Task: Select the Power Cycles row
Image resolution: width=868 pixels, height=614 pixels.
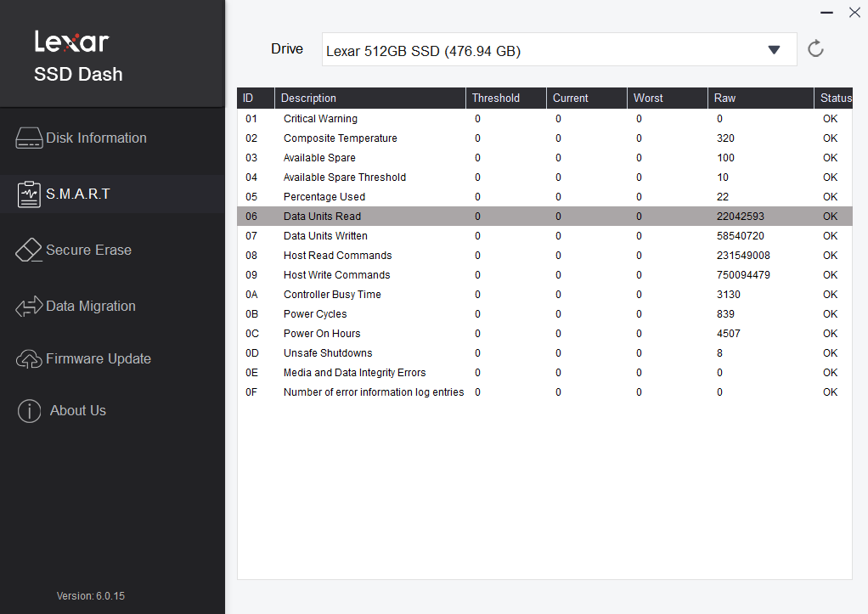Action: point(544,314)
